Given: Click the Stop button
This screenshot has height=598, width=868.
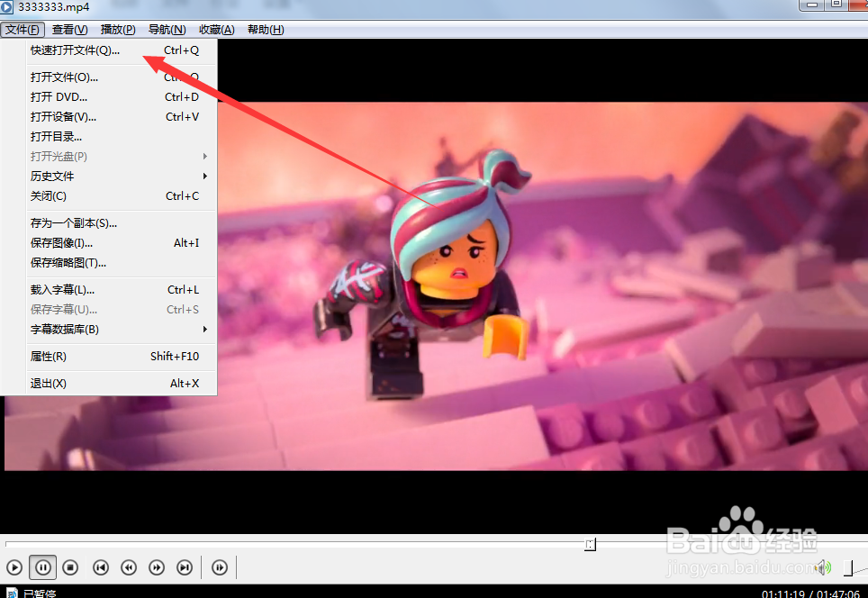Looking at the screenshot, I should (70, 567).
